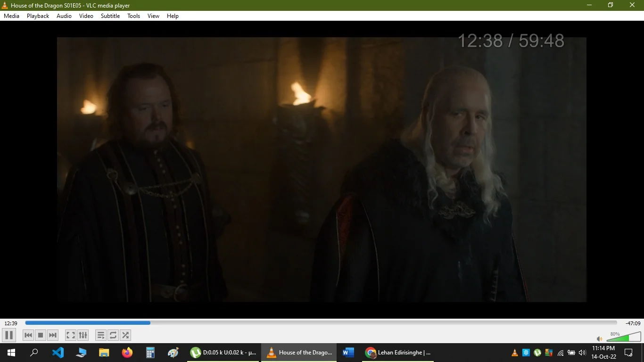This screenshot has width=644, height=362.
Task: Check battery status in system tray
Action: tap(571, 353)
